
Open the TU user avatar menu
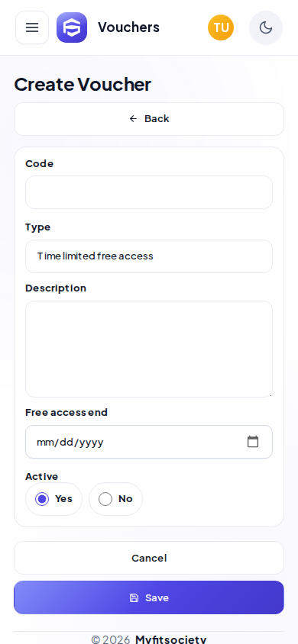pos(221,27)
